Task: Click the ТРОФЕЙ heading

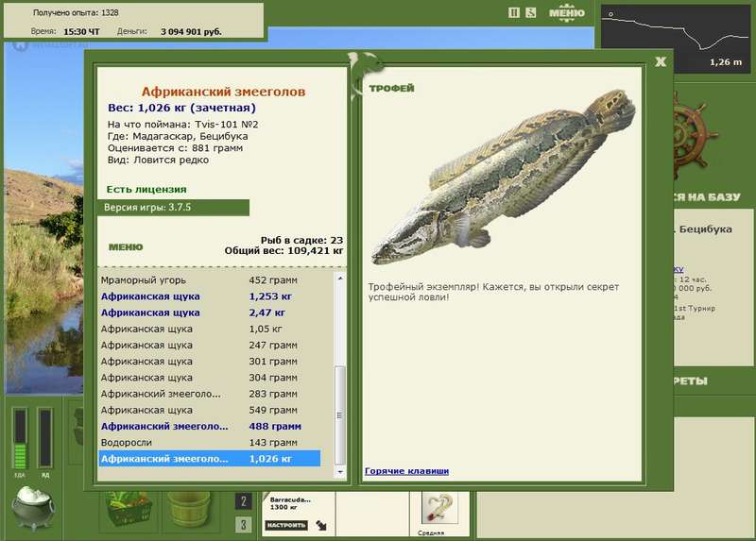Action: [x=391, y=88]
